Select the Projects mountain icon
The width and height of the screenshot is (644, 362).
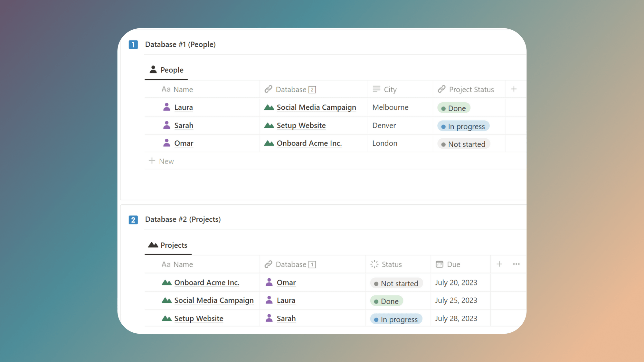[153, 245]
